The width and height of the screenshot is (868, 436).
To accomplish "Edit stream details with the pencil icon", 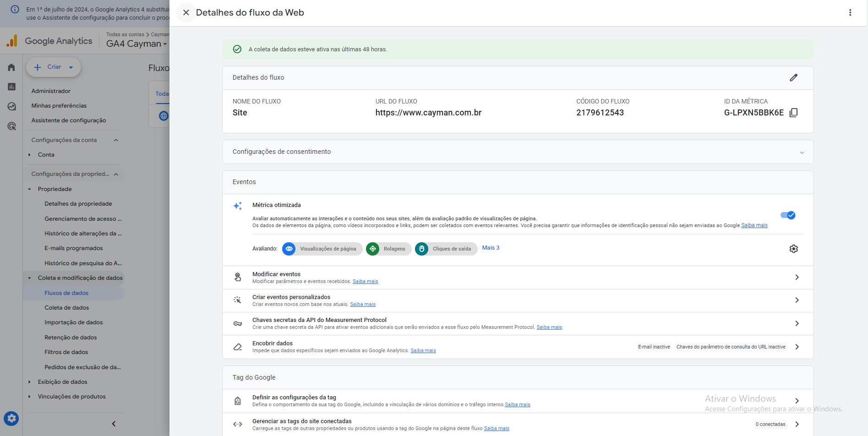I will tap(793, 78).
